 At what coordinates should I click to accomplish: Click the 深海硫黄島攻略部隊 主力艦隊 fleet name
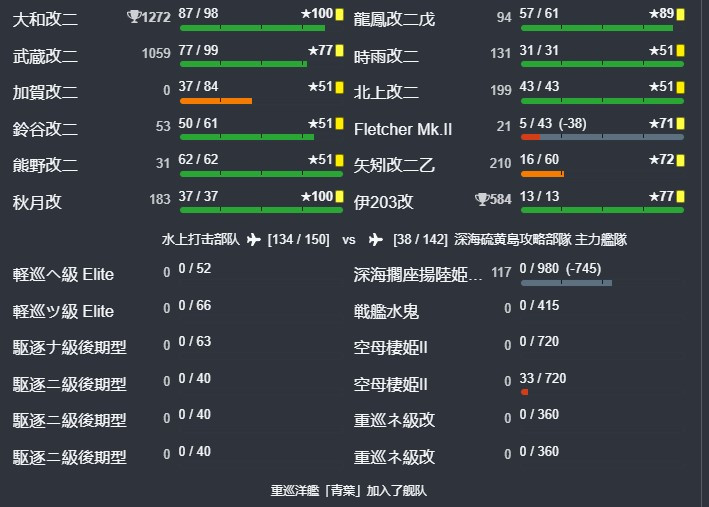pos(540,239)
